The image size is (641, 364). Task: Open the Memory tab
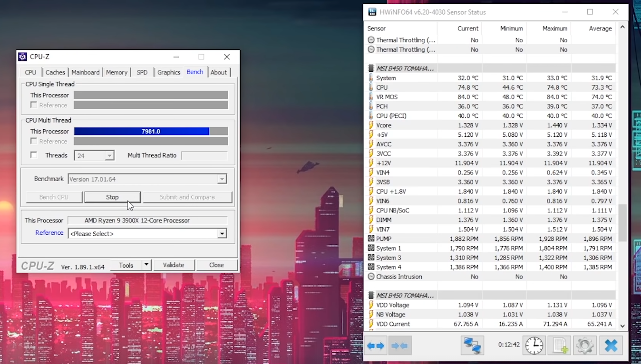click(117, 72)
